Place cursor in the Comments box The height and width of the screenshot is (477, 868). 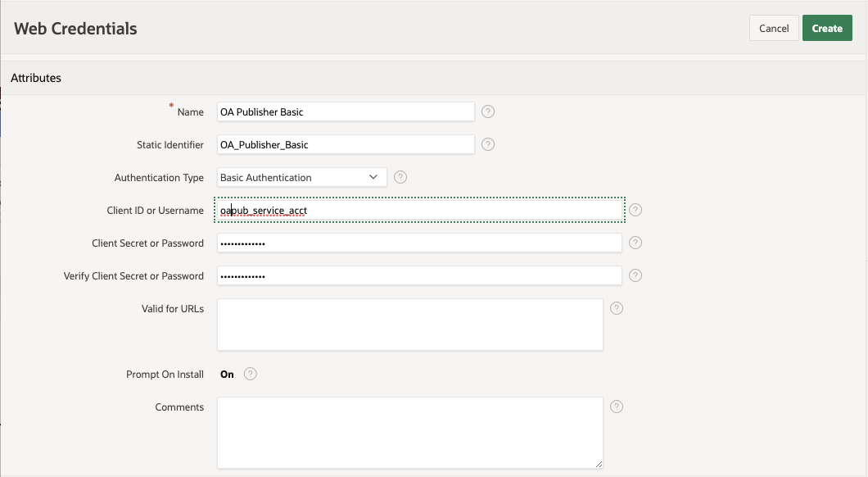pos(409,430)
